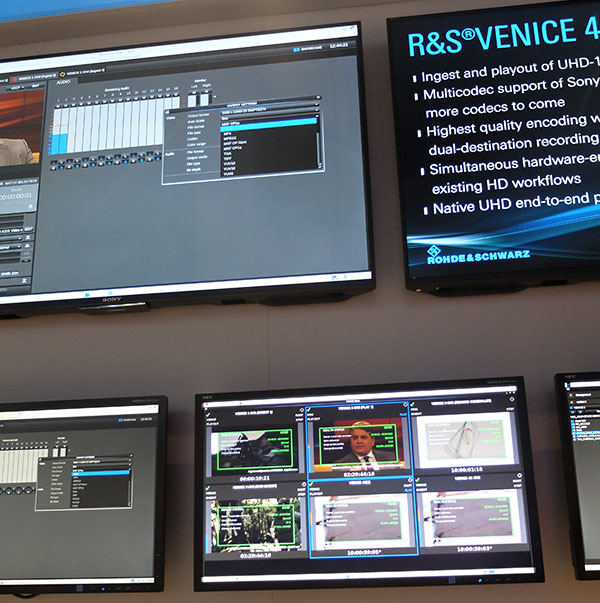600x603 pixels.
Task: Open settings gear on tile 10:00:59:05
Action: click(x=410, y=480)
